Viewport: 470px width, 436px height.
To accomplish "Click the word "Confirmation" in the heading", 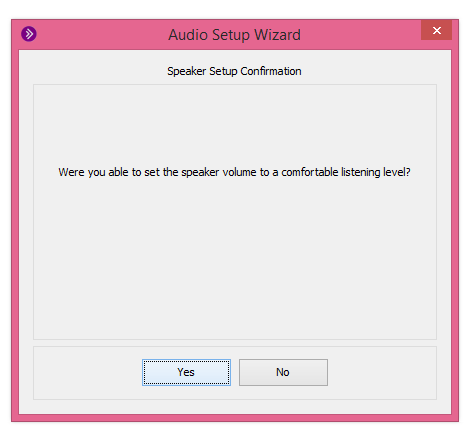I will (x=271, y=71).
